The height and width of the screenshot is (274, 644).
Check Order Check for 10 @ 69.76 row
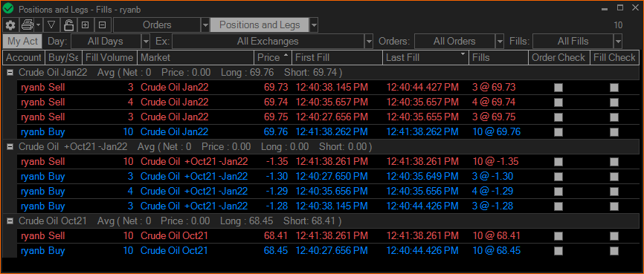point(558,132)
